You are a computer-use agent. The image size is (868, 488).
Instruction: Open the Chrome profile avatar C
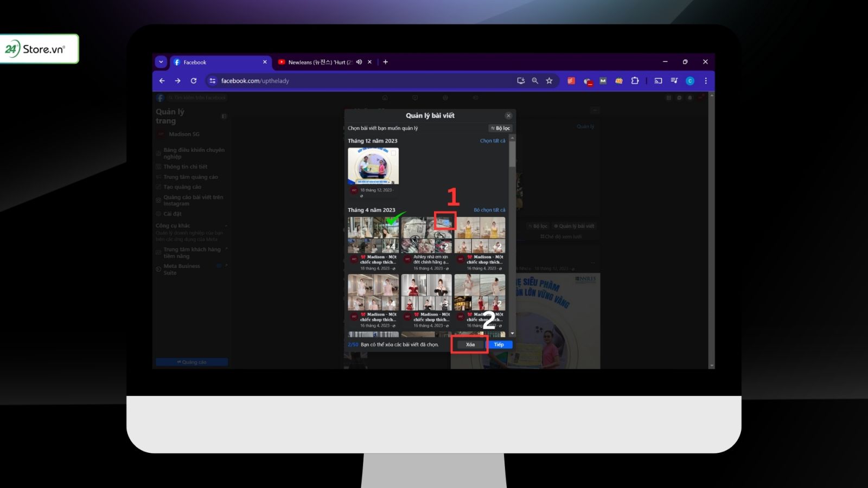(x=690, y=81)
